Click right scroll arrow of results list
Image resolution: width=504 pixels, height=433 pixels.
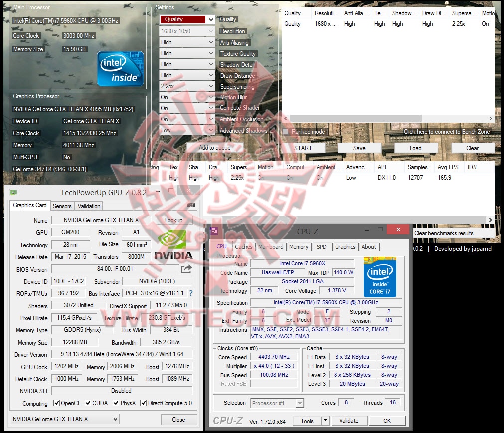click(490, 220)
